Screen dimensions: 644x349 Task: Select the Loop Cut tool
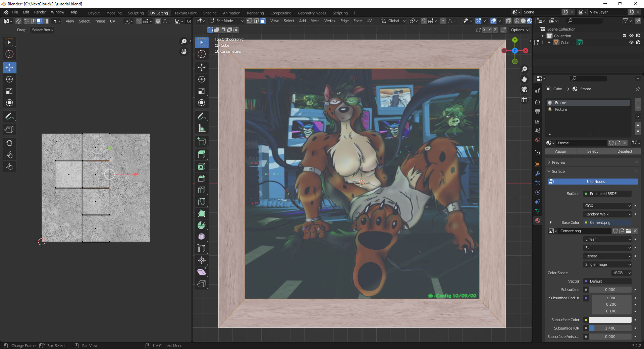point(202,190)
